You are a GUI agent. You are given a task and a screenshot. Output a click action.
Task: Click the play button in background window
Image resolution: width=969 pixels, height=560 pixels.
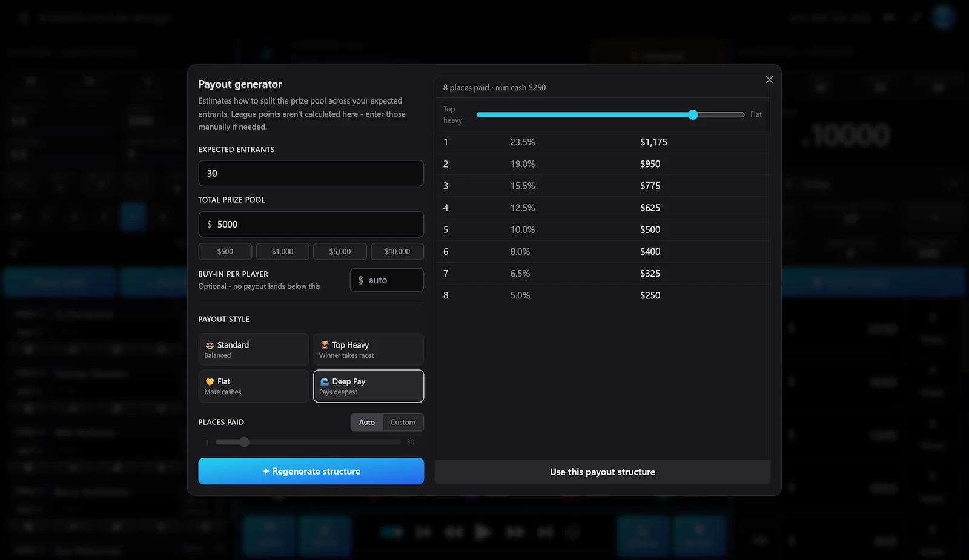click(x=483, y=532)
